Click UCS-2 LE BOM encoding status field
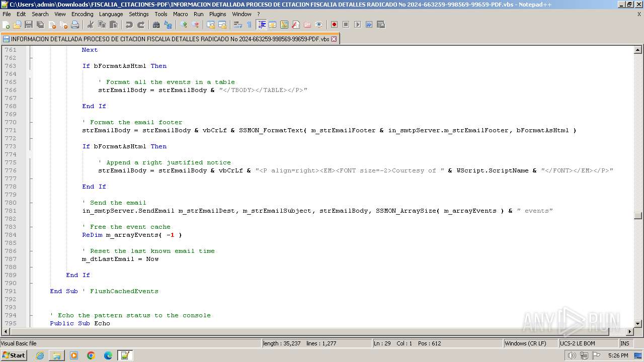Image resolution: width=644 pixels, height=362 pixels. [588, 343]
